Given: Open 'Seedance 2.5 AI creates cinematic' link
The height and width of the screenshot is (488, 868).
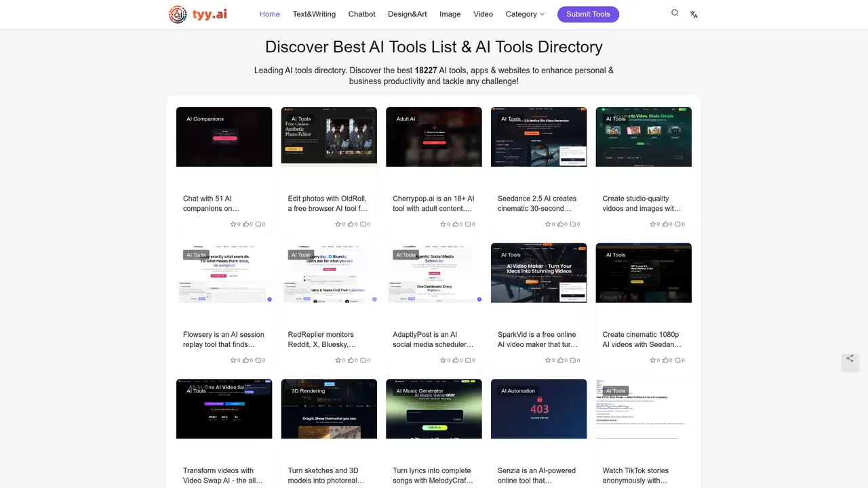Looking at the screenshot, I should click(537, 203).
